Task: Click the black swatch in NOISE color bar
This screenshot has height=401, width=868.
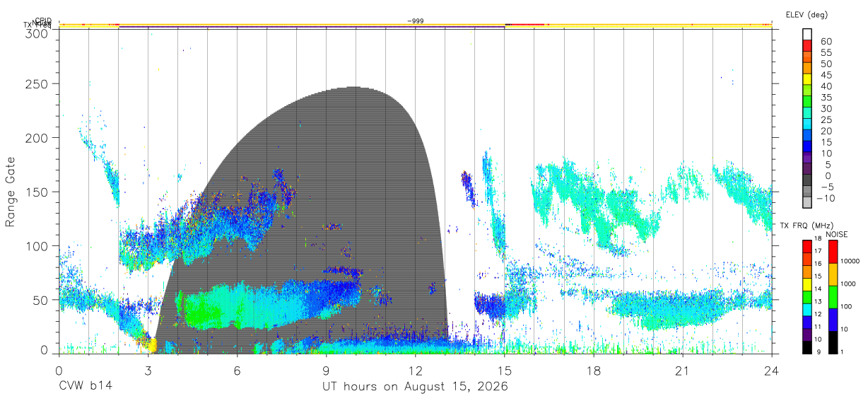Action: tap(833, 342)
